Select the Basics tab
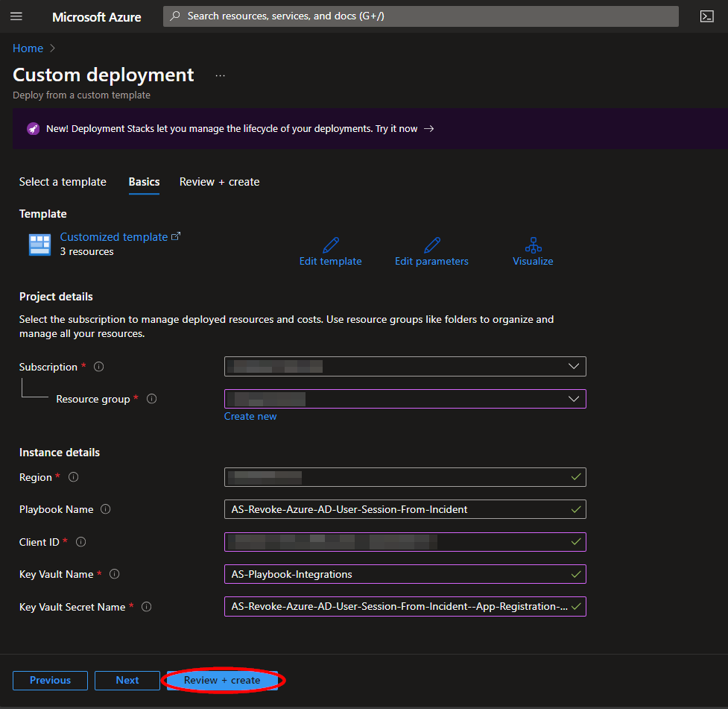The width and height of the screenshot is (728, 709). click(x=144, y=182)
